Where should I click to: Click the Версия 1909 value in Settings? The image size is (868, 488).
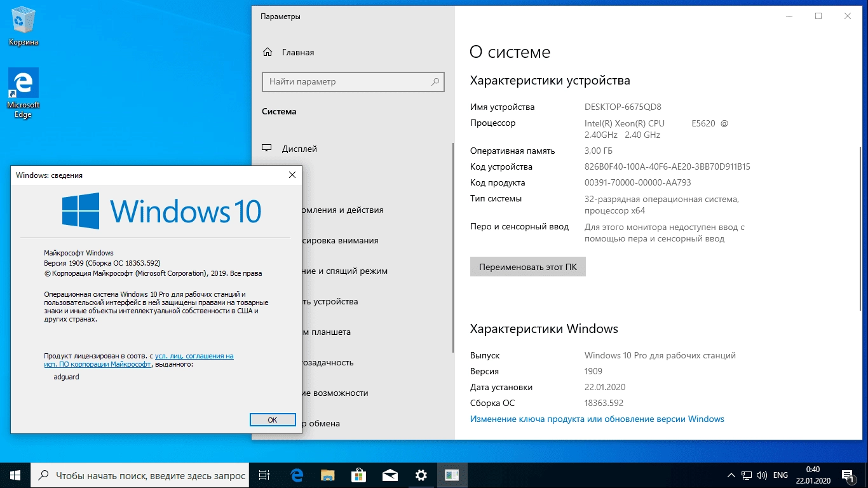(x=593, y=371)
